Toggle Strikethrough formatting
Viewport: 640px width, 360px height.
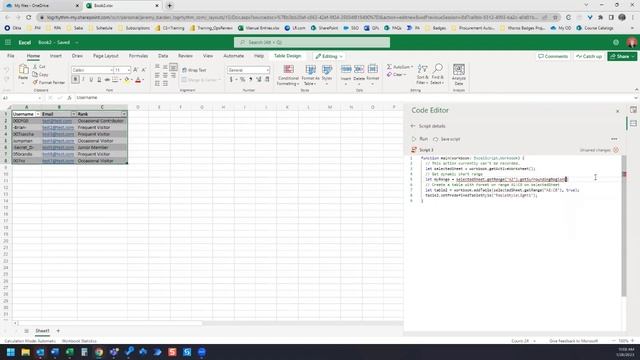(x=107, y=80)
